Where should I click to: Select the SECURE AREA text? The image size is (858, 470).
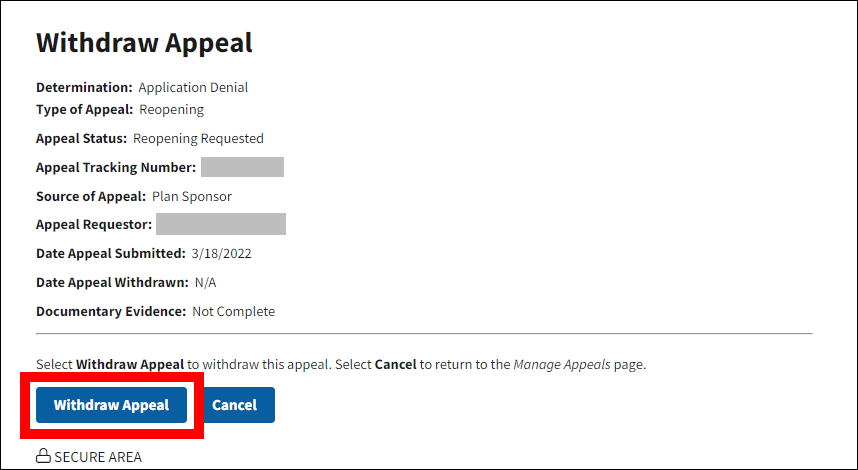tap(98, 457)
